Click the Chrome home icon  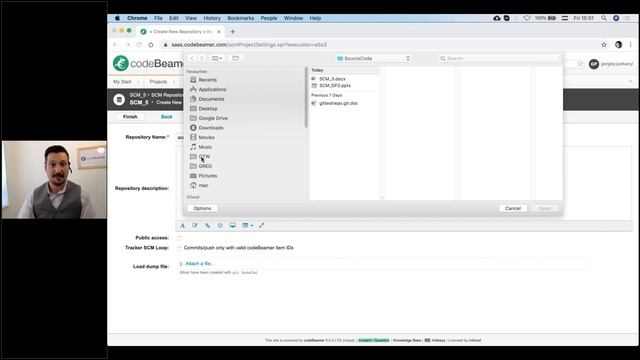151,45
